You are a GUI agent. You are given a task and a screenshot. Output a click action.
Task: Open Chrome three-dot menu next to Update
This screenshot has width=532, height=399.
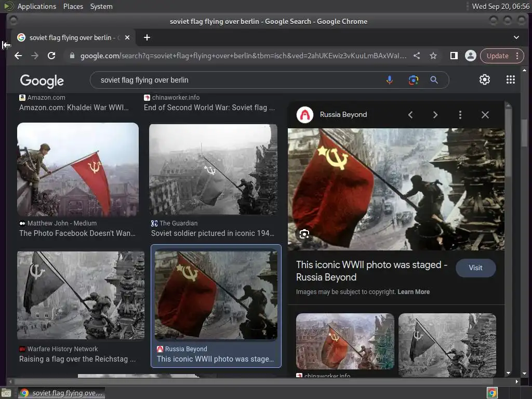click(x=517, y=56)
